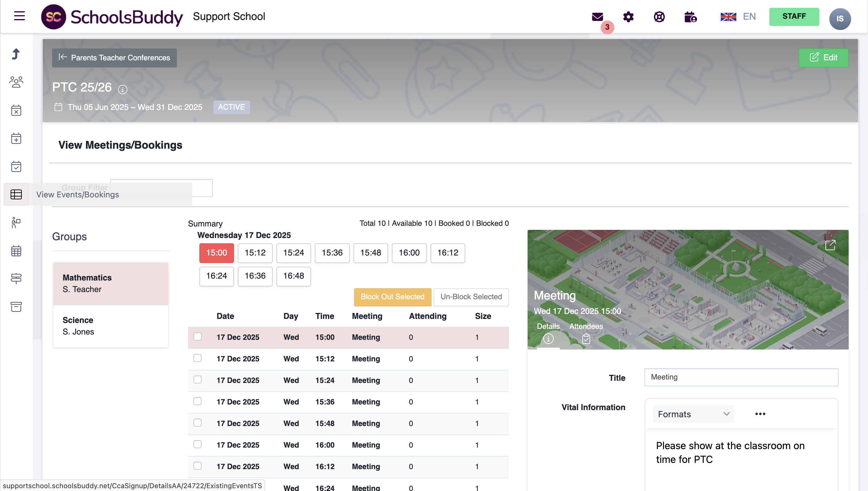This screenshot has width=868, height=491.
Task: Click the help lifebuoy icon
Action: (x=659, y=17)
